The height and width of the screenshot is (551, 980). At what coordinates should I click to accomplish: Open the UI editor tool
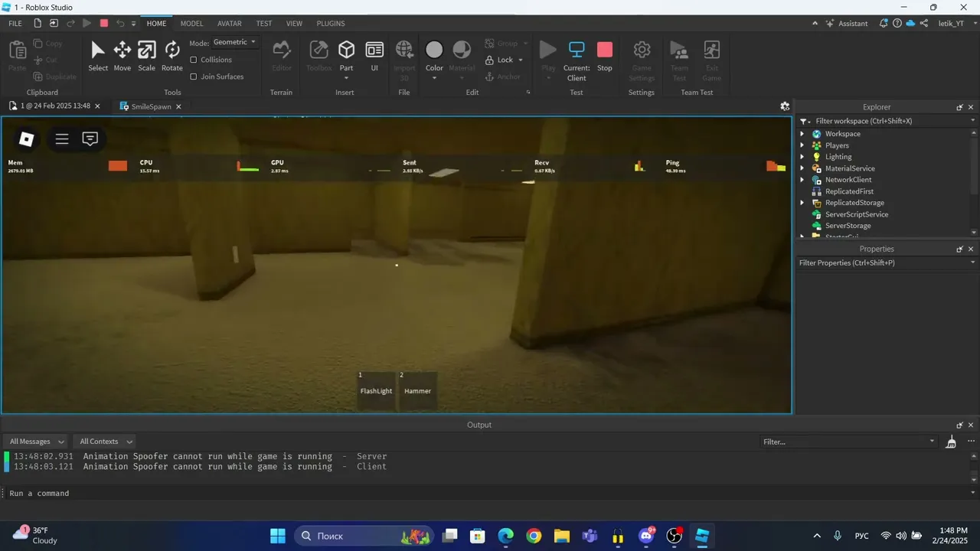pyautogui.click(x=374, y=57)
